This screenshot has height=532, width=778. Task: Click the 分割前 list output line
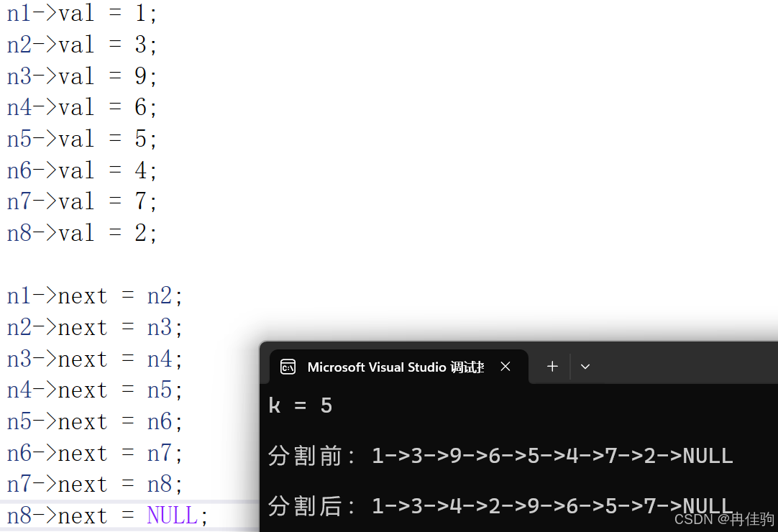point(500,456)
